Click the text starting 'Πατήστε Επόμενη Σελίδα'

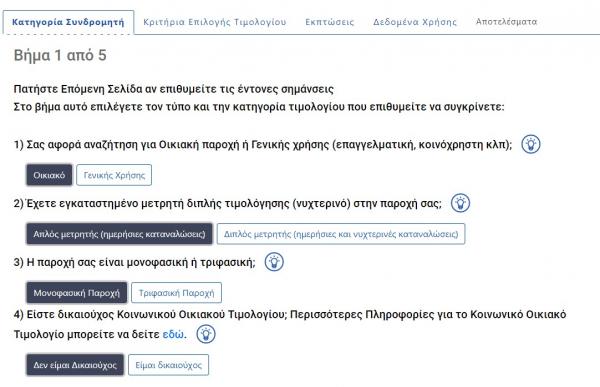174,89
